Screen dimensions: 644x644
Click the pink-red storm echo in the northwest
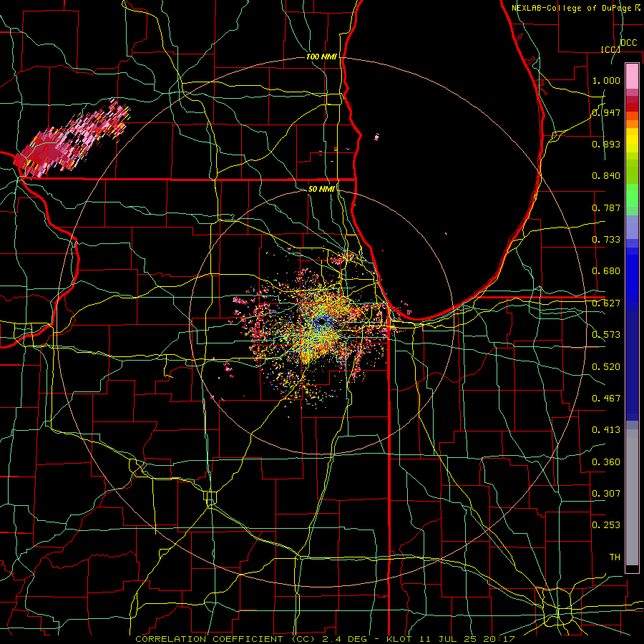pos(70,140)
